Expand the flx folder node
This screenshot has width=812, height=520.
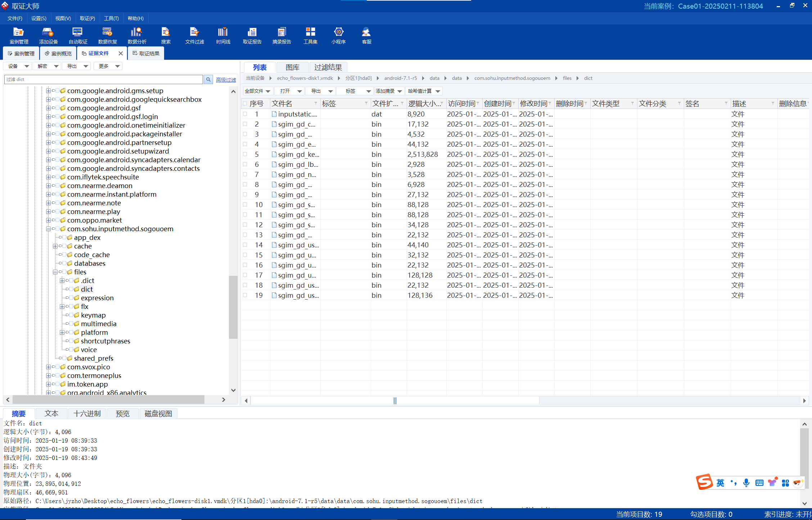point(62,306)
